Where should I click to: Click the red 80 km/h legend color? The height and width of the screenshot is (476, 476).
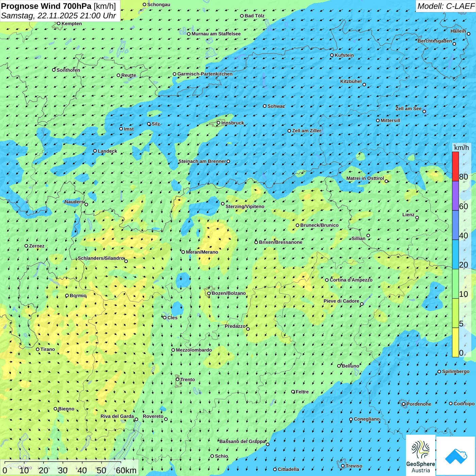(x=455, y=166)
